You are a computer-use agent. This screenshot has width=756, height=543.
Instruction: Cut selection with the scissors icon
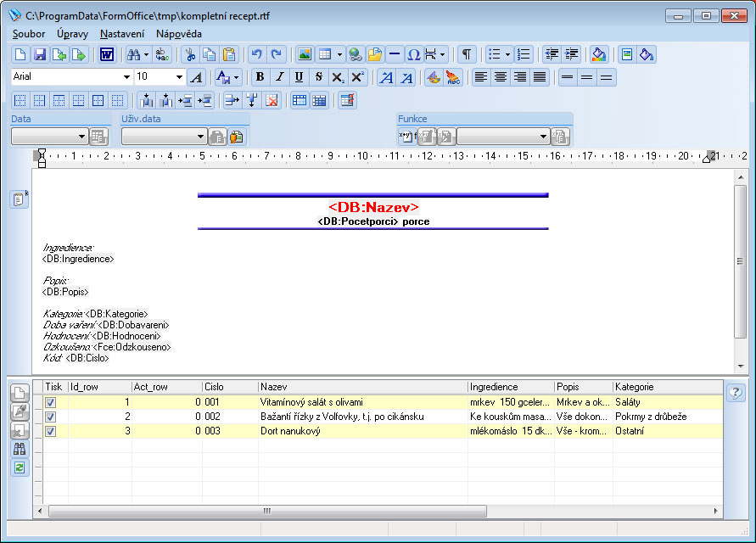tap(190, 54)
